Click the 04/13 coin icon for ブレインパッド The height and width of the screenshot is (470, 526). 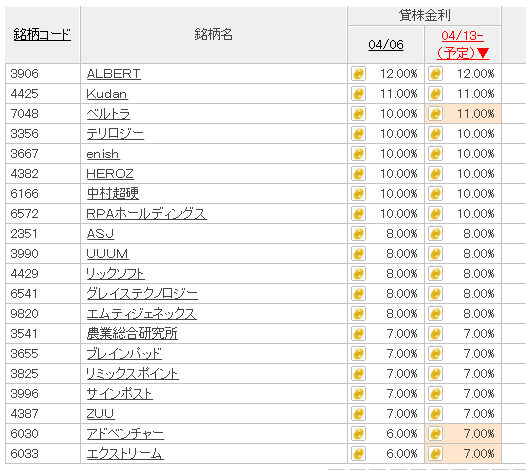(x=435, y=354)
